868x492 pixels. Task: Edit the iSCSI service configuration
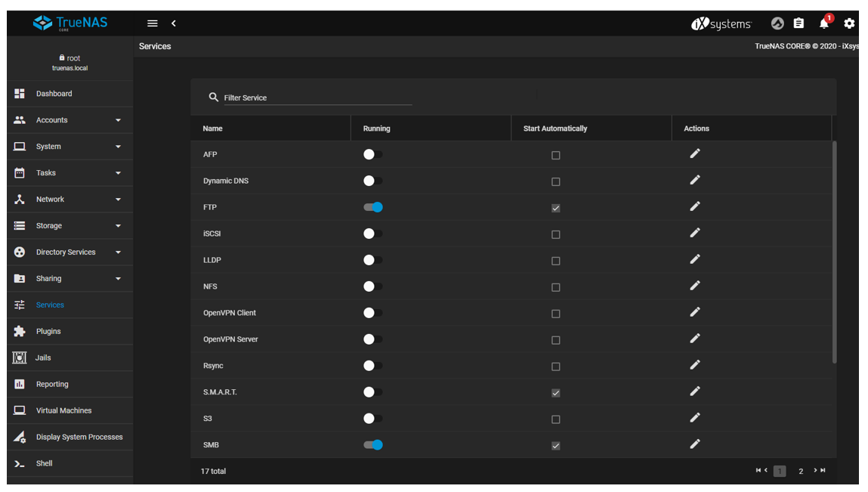click(x=695, y=233)
